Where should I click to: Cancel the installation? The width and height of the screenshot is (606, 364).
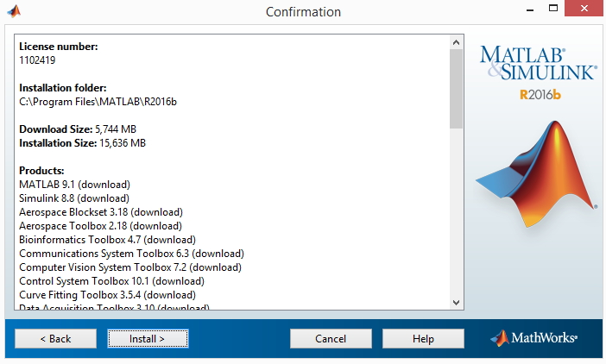[331, 338]
